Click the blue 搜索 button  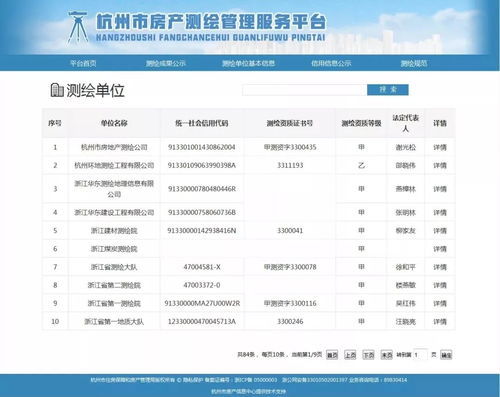coord(388,90)
